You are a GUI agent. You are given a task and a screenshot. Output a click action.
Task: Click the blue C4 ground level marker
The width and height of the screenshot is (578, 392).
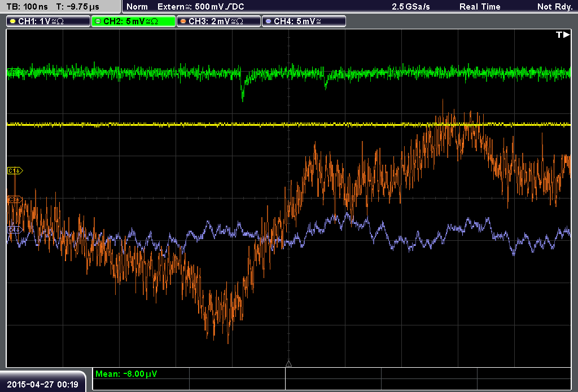15,230
